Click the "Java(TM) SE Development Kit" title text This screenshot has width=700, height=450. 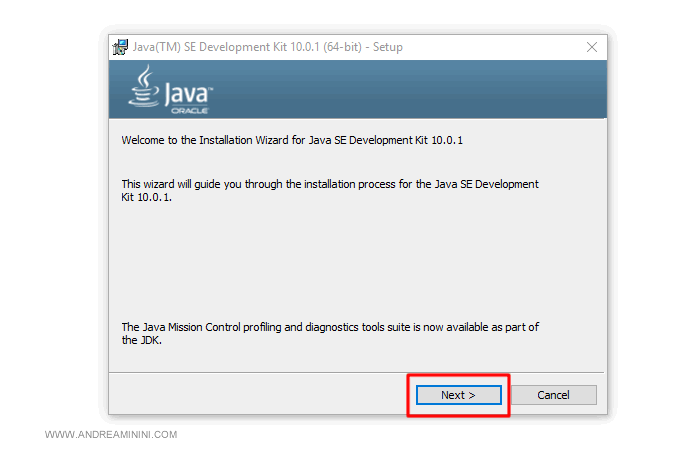click(x=207, y=47)
